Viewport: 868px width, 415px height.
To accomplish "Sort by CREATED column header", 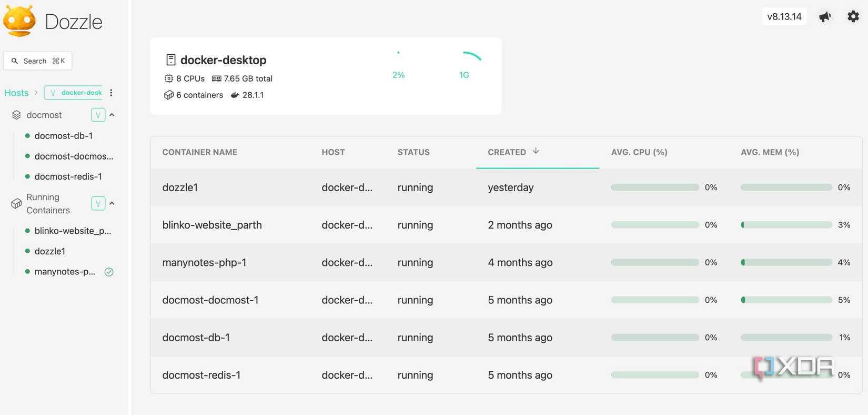I will tap(507, 152).
